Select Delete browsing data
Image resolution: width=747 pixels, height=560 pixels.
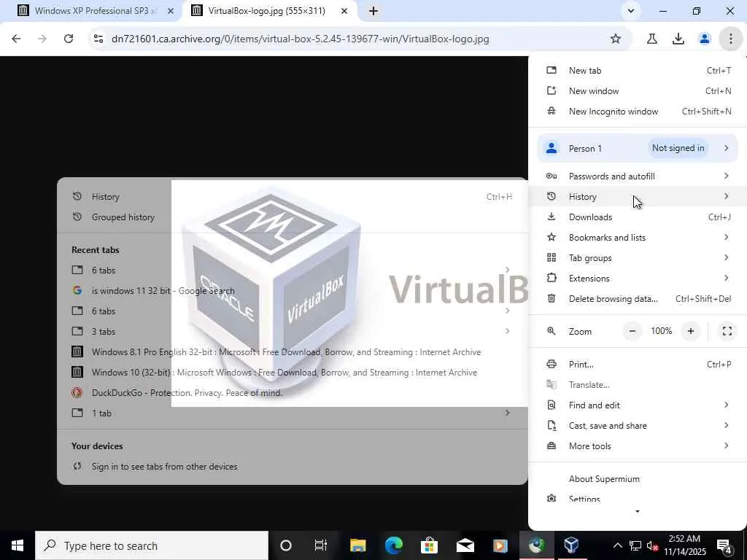[x=638, y=299]
